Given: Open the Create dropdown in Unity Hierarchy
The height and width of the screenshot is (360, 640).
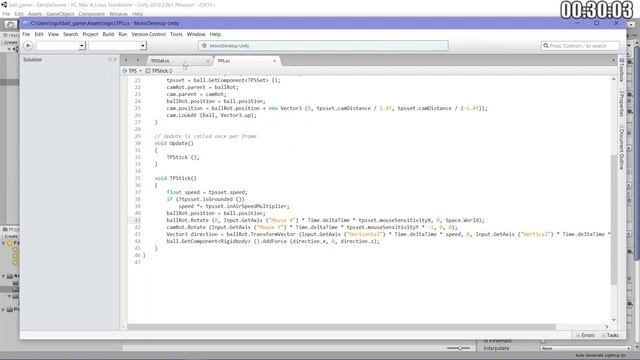Looking at the screenshot, I should pos(10,42).
